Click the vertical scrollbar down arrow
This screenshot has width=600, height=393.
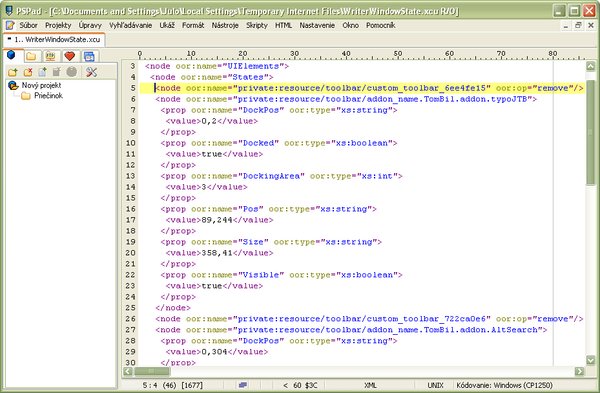(591, 360)
